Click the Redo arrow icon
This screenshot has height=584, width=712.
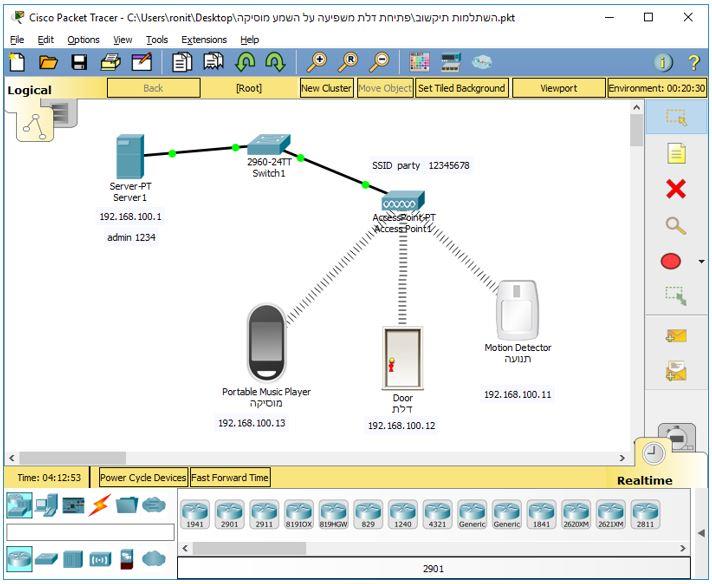click(275, 62)
